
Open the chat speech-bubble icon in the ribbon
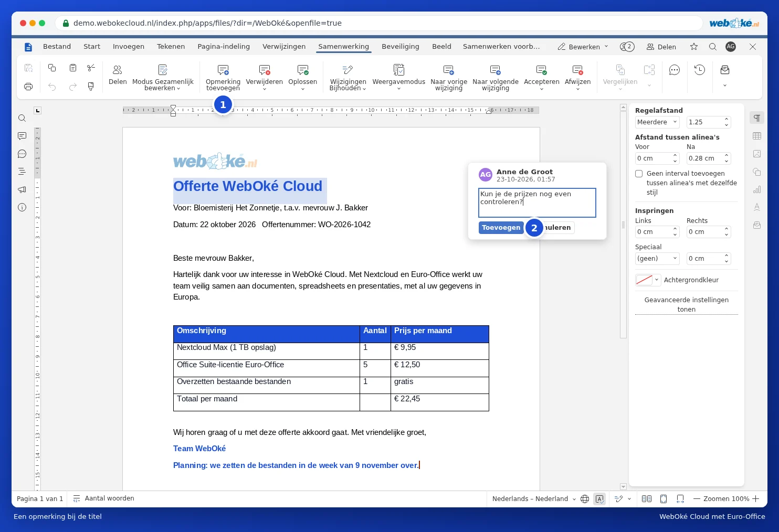click(x=675, y=70)
